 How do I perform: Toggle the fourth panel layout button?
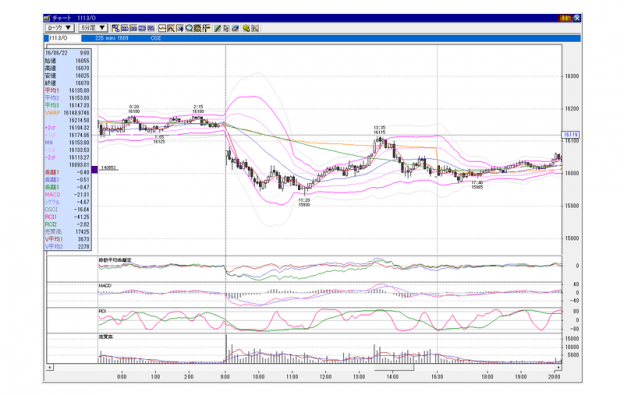click(x=142, y=28)
